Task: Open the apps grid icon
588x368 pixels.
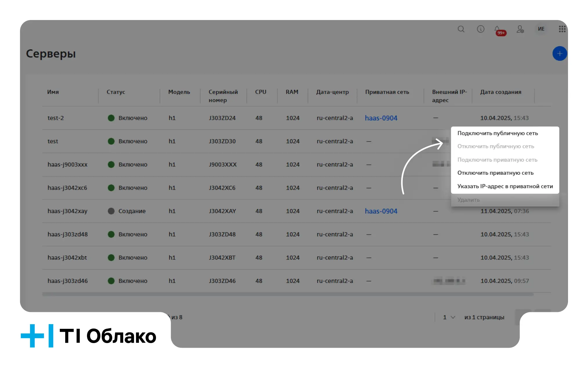Action: 562,29
